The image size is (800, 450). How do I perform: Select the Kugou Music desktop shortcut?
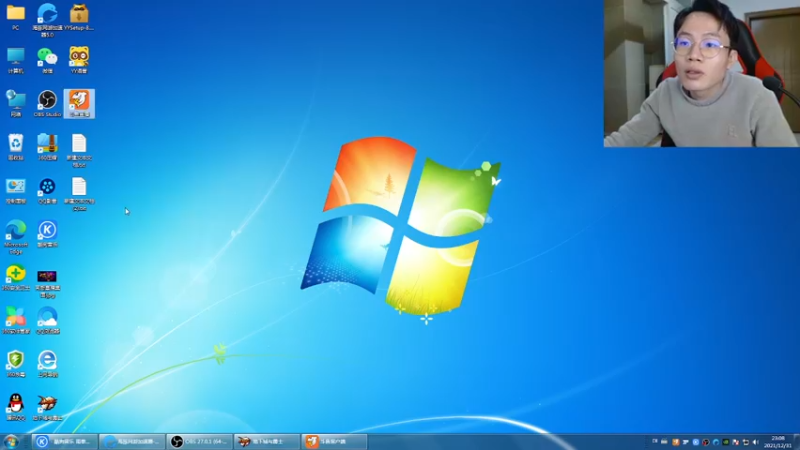[47, 234]
